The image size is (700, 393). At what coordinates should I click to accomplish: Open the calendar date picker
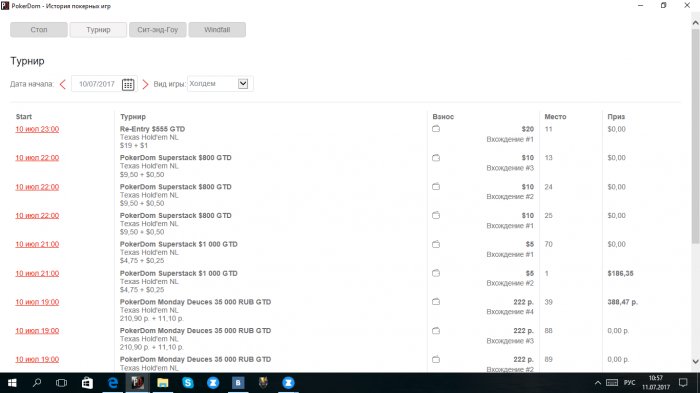click(128, 84)
